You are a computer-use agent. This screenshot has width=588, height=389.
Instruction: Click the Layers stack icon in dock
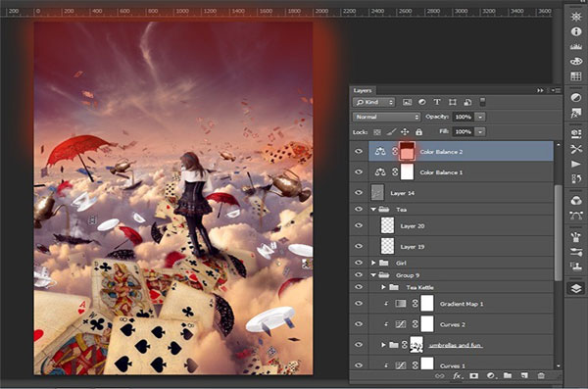[x=576, y=288]
